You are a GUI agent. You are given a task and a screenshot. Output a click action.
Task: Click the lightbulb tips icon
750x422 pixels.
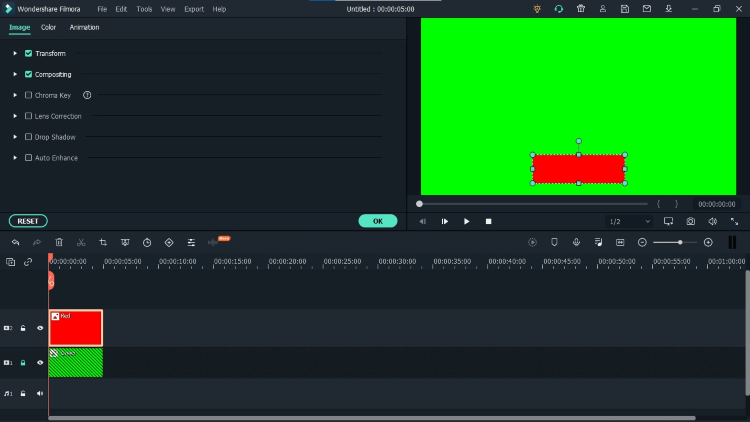(x=537, y=9)
